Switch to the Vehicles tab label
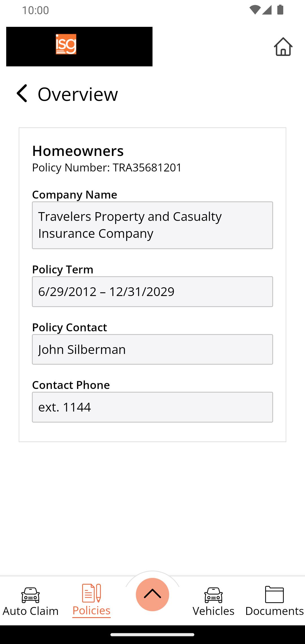 point(213,611)
